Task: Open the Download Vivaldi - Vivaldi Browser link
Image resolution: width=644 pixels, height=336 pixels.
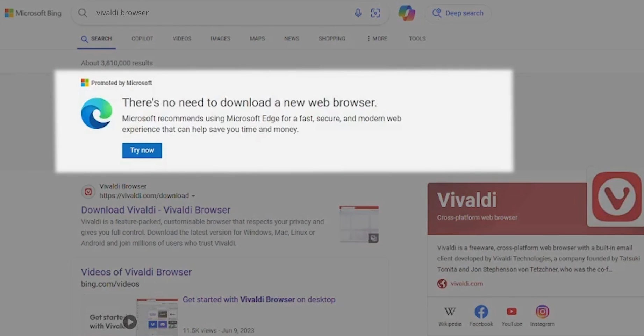Action: [156, 210]
